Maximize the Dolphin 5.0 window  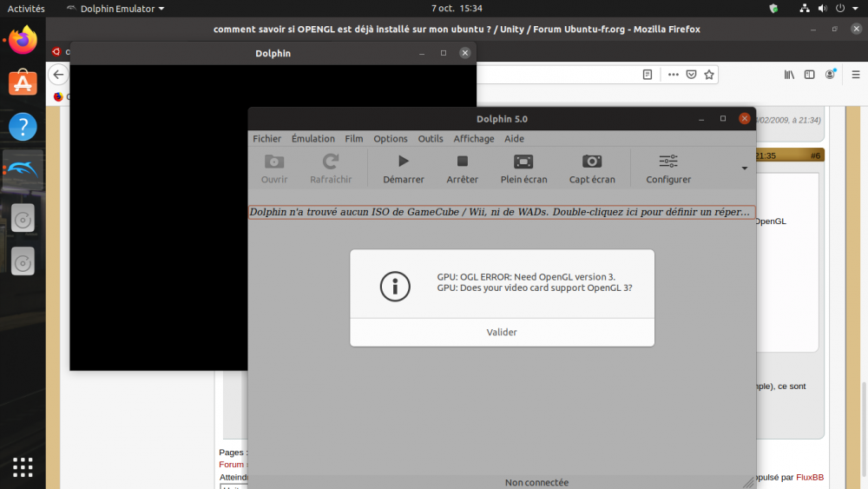click(723, 118)
